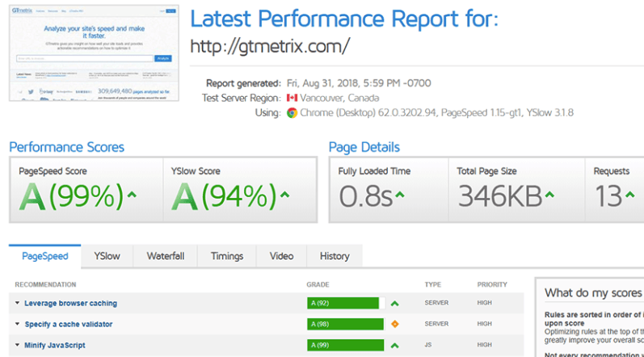Open the Video tab
Screen dimensions: 644x357
281,256
